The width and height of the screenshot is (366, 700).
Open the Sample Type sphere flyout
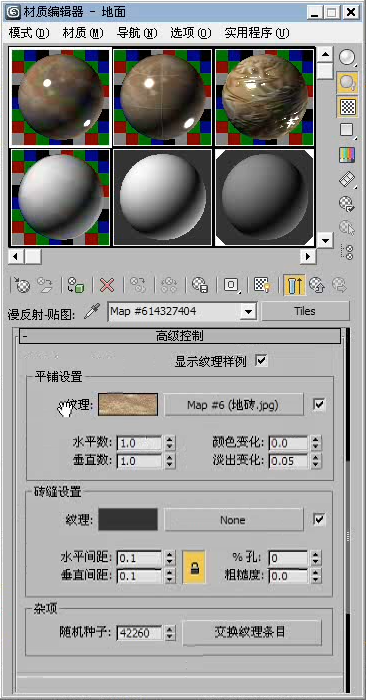(x=347, y=58)
